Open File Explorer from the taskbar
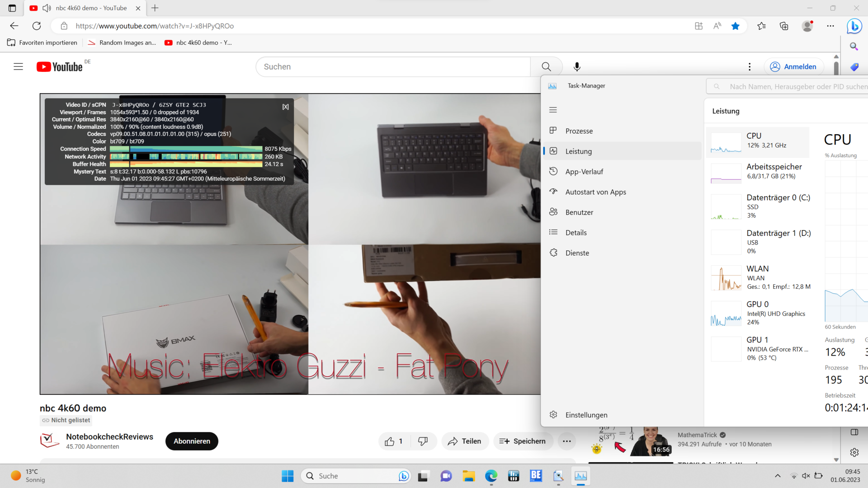The width and height of the screenshot is (868, 488). 468,476
